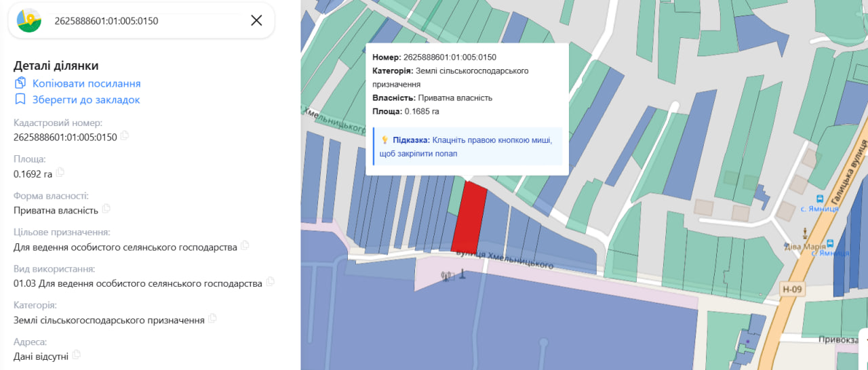Click the bookmark icon beside Зберегти до закладок
Viewport: 868px width, 370px height.
(20, 100)
